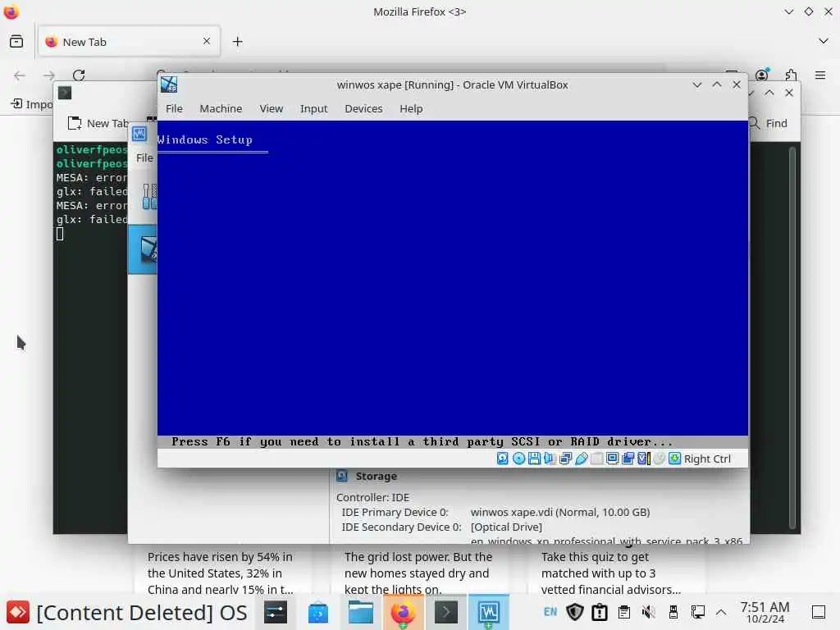
Task: Open the Help menu
Action: pos(411,109)
